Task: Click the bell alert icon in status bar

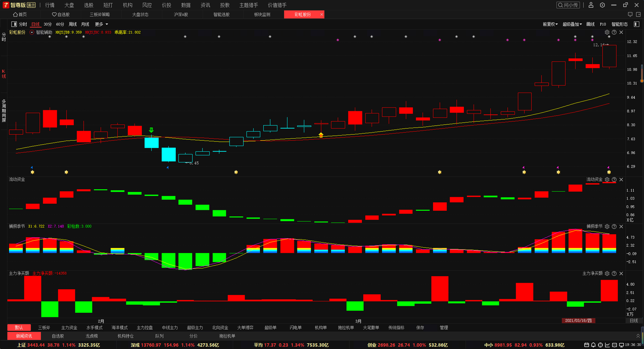Action: [593, 345]
